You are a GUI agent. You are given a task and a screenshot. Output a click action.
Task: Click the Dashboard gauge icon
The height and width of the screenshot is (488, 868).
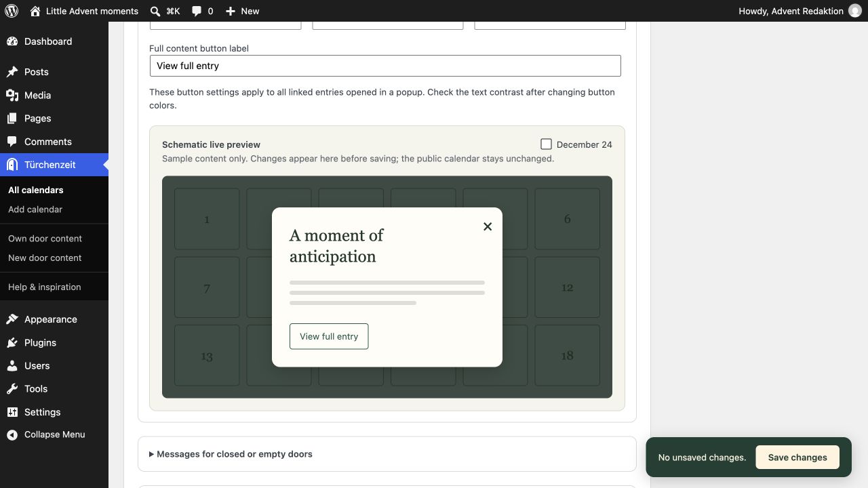tap(12, 41)
